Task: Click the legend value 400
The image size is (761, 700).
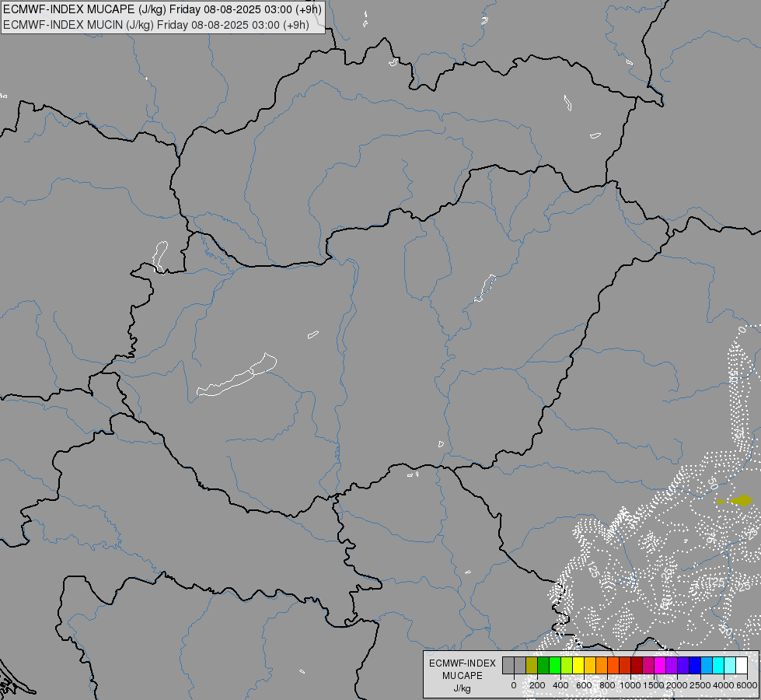Action: tap(560, 685)
